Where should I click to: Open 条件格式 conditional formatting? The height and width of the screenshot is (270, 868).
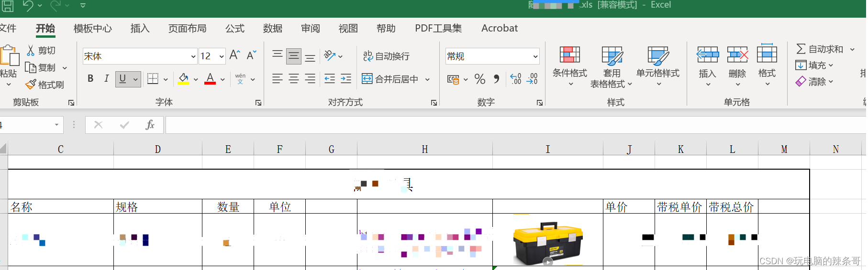[x=570, y=67]
